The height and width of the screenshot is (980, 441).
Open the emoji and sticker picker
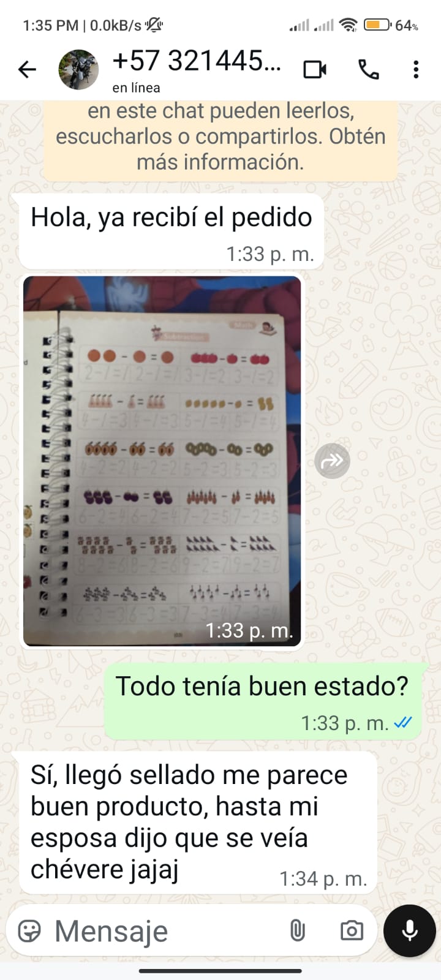coord(29,931)
